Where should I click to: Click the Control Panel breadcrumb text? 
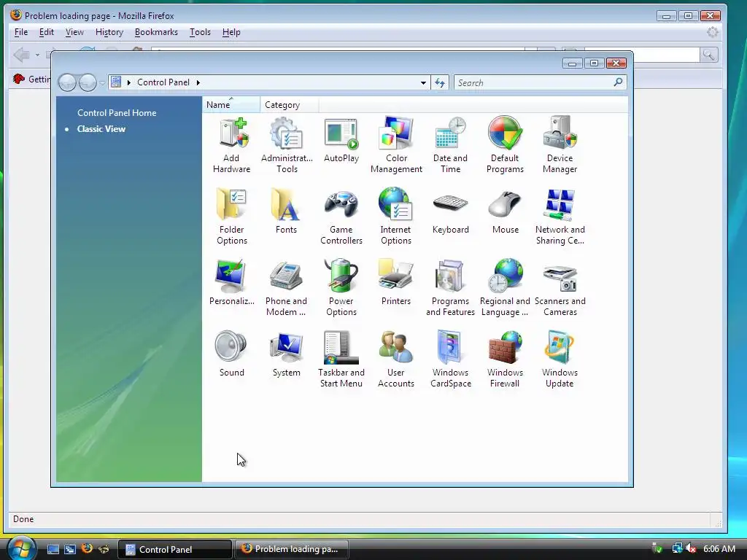pos(163,82)
